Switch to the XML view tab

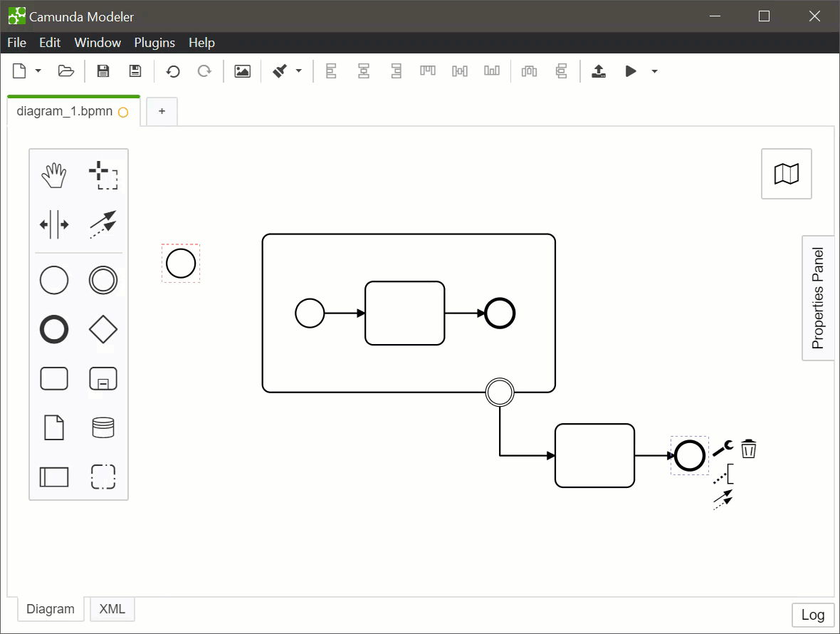(x=112, y=609)
